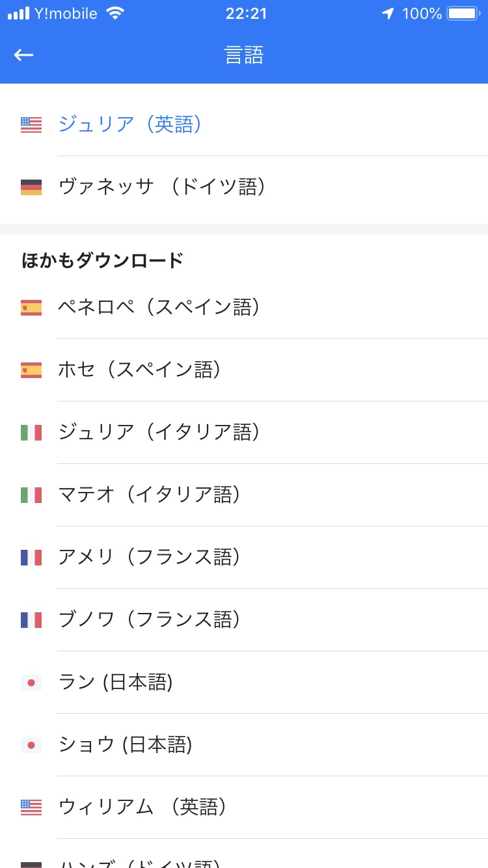Download ショウ (日本語) voice
The width and height of the screenshot is (488, 868).
[x=126, y=744]
